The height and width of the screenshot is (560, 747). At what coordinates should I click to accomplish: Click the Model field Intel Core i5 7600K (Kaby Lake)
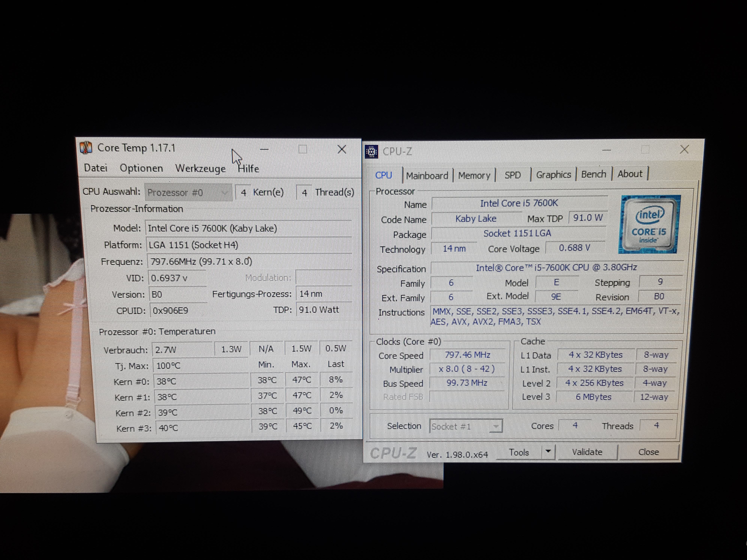(249, 228)
